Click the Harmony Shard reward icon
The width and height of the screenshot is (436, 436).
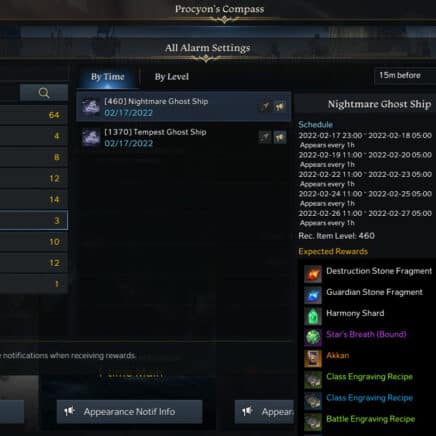pos(313,316)
